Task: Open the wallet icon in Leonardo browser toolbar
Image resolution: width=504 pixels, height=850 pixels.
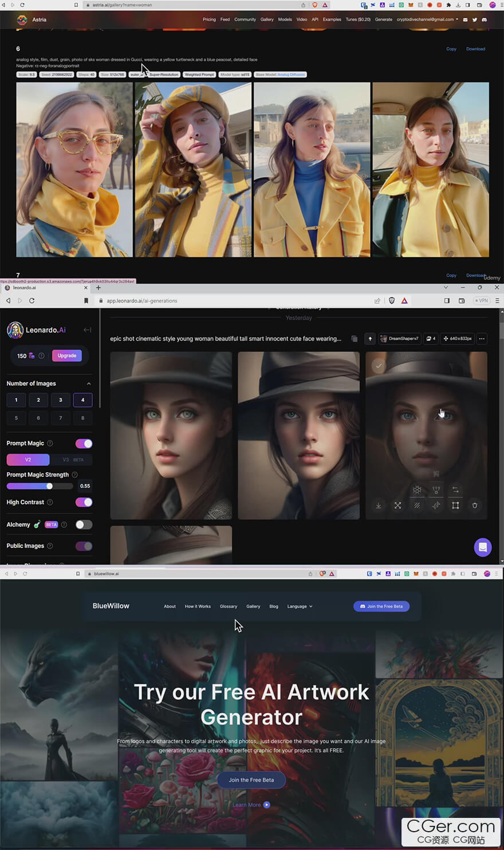Action: coord(462,300)
